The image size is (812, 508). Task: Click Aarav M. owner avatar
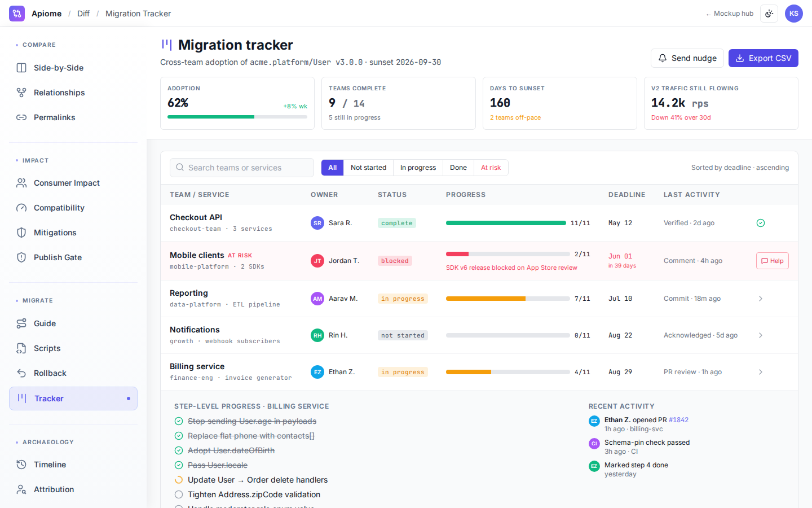pyautogui.click(x=317, y=299)
